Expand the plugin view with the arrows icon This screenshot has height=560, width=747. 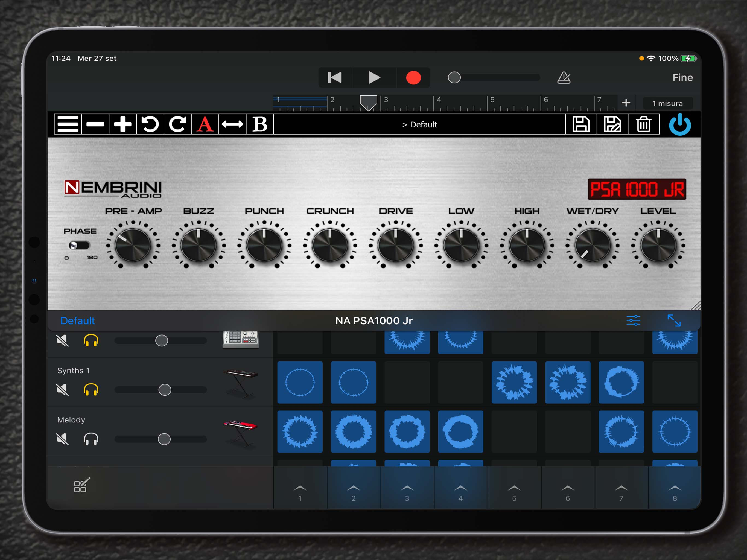pyautogui.click(x=674, y=320)
